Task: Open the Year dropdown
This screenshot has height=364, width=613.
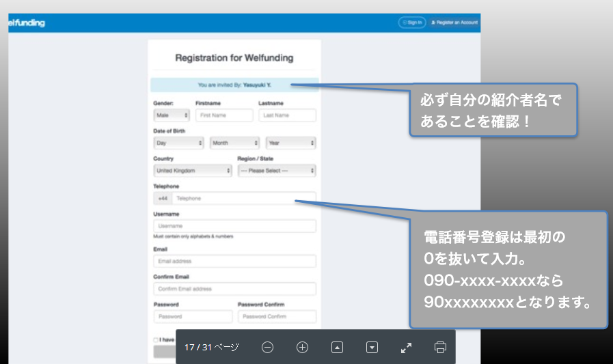Action: pos(290,143)
